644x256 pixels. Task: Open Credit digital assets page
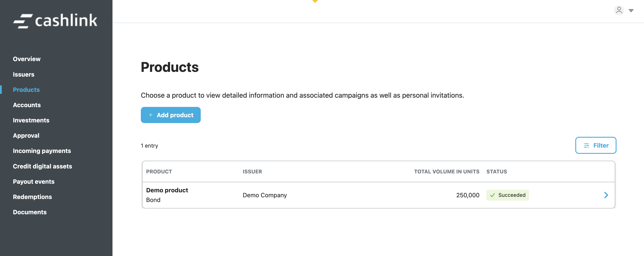point(42,166)
